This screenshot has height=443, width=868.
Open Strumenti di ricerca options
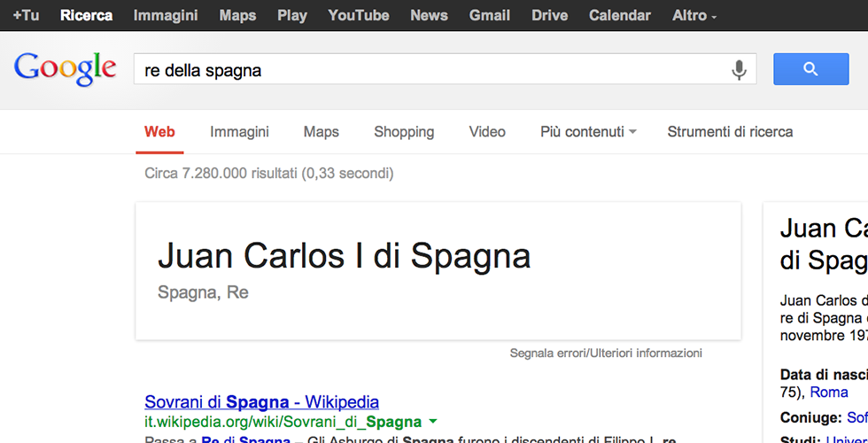730,132
